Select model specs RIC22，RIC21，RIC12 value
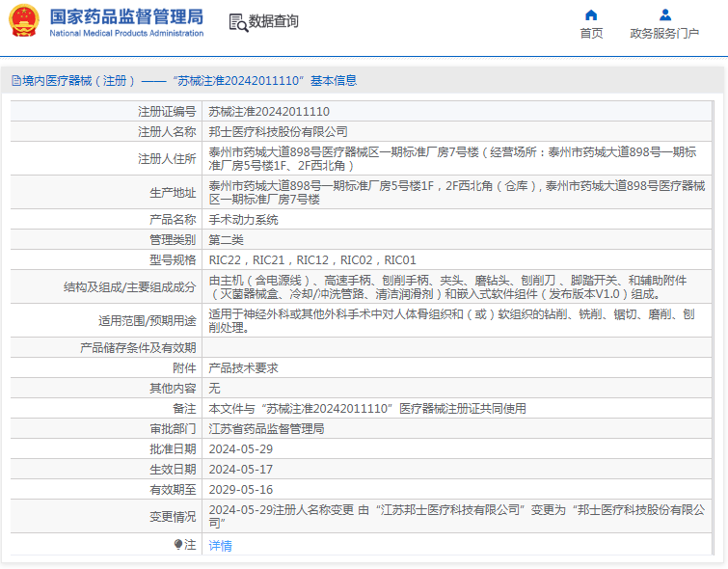 click(x=312, y=260)
